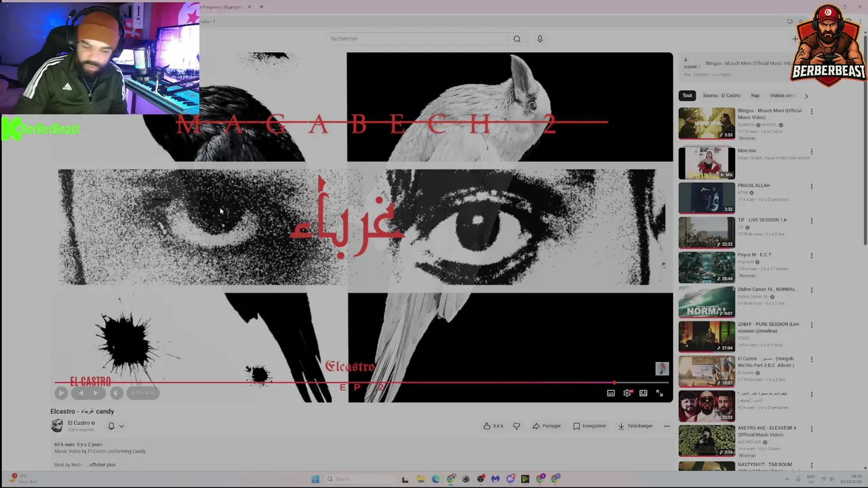This screenshot has height=488, width=868.
Task: Click the Enregistrer save button
Action: coord(589,426)
